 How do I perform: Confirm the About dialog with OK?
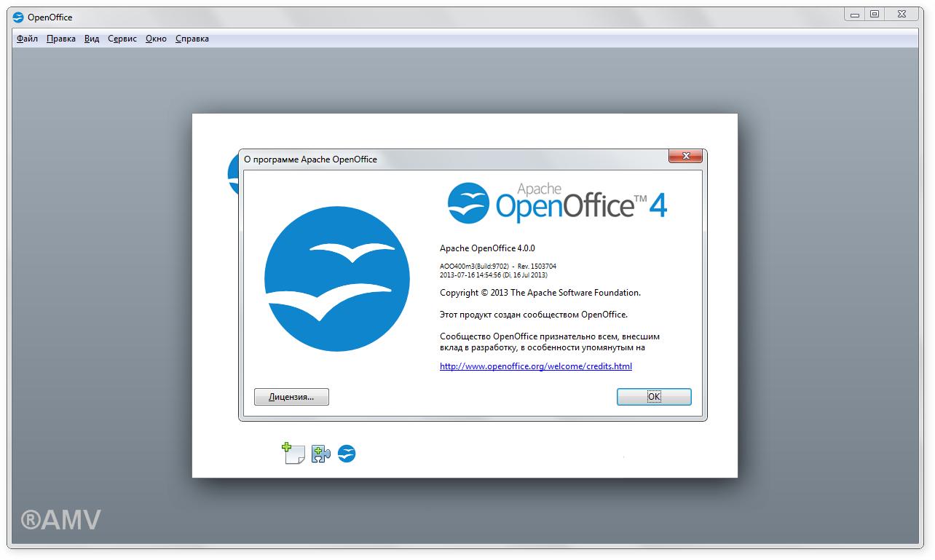coord(654,397)
